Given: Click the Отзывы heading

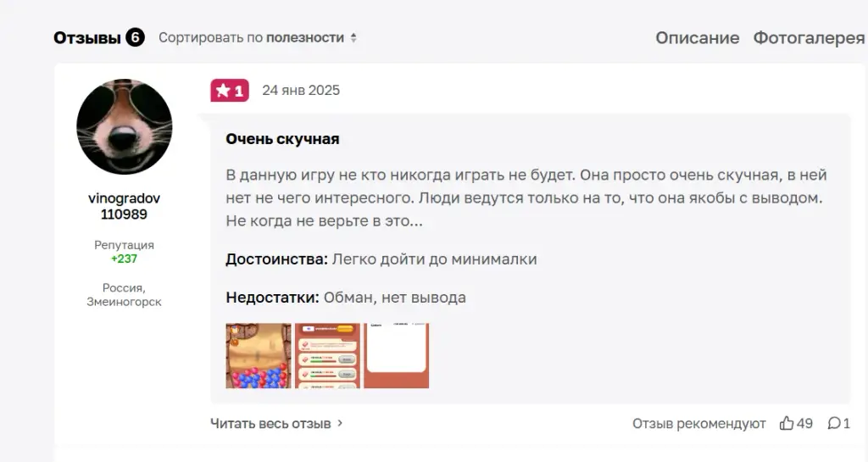Looking at the screenshot, I should 87,37.
